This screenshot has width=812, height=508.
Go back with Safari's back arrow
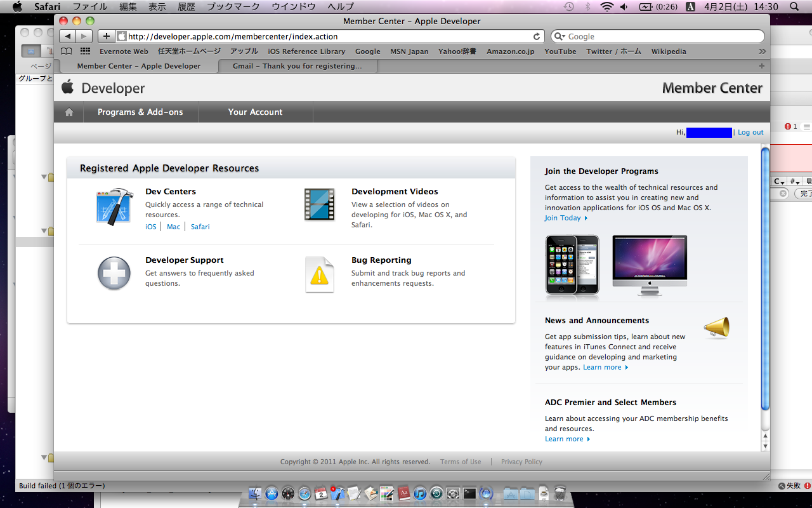click(68, 36)
